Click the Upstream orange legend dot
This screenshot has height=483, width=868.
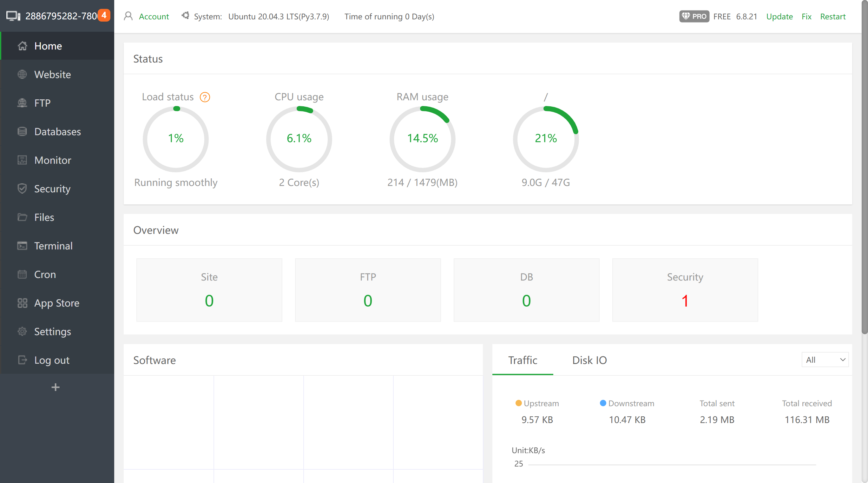519,403
